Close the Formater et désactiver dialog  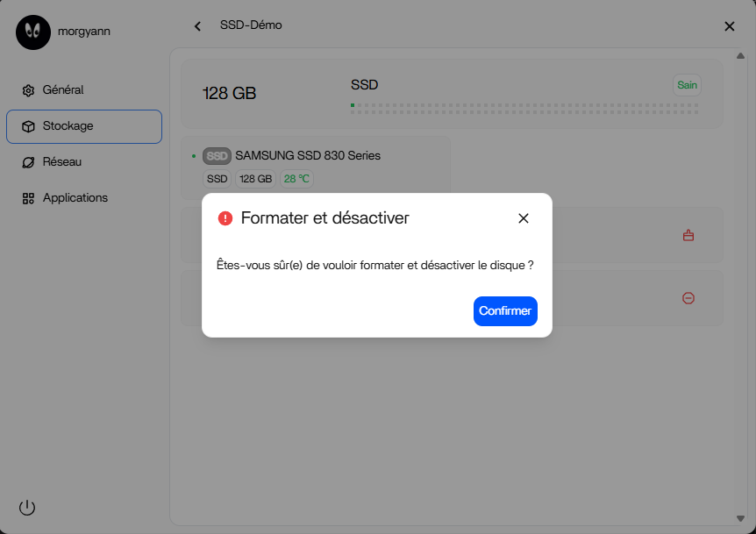[x=524, y=218]
